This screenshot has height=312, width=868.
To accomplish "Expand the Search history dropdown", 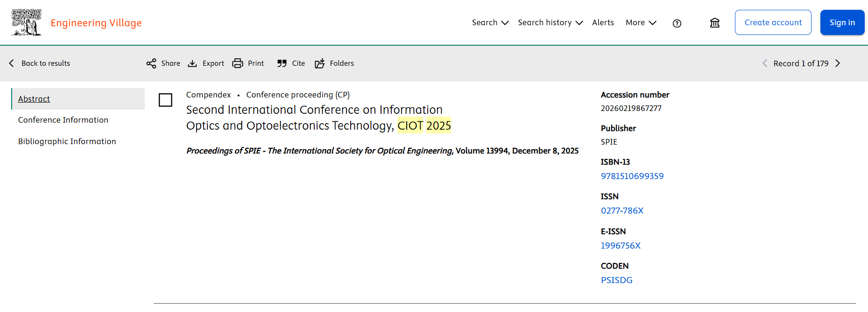I will tap(550, 22).
